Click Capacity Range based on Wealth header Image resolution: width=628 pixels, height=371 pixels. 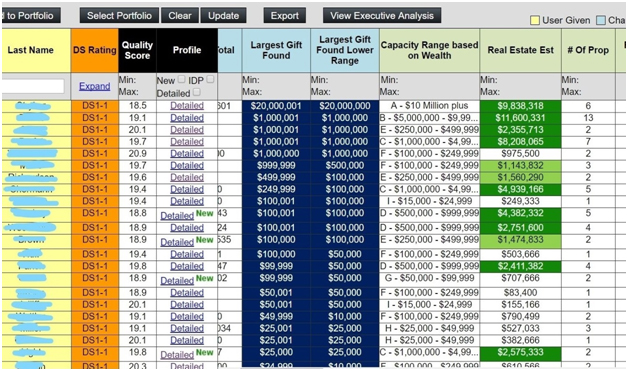pyautogui.click(x=429, y=50)
